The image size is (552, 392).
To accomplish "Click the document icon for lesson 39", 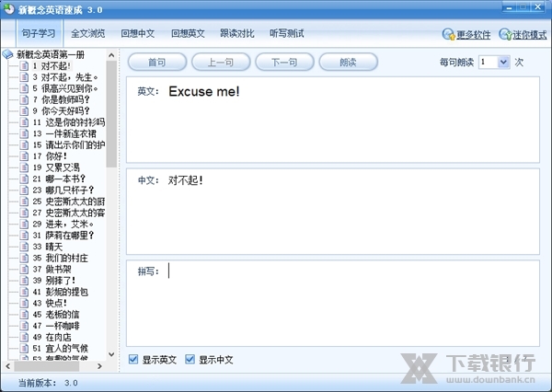I will [24, 281].
